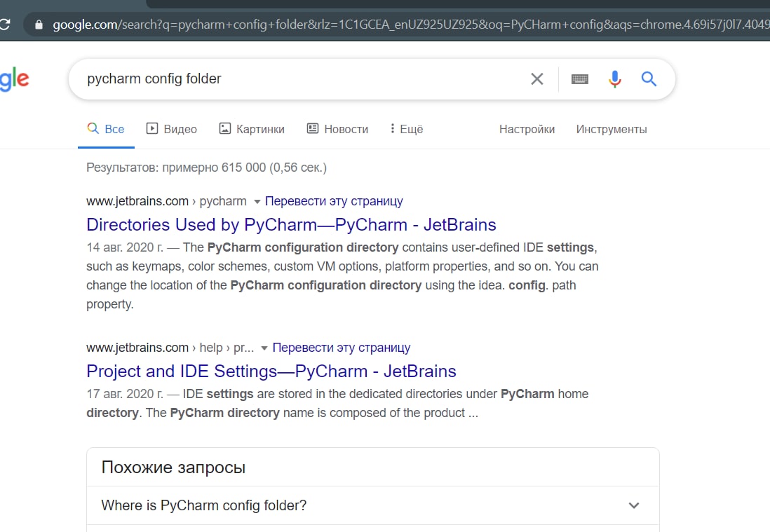Click the www.jetbrains.com › pycharm breadcrumb
Viewport: 770px width, 532px height.
pyautogui.click(x=166, y=201)
